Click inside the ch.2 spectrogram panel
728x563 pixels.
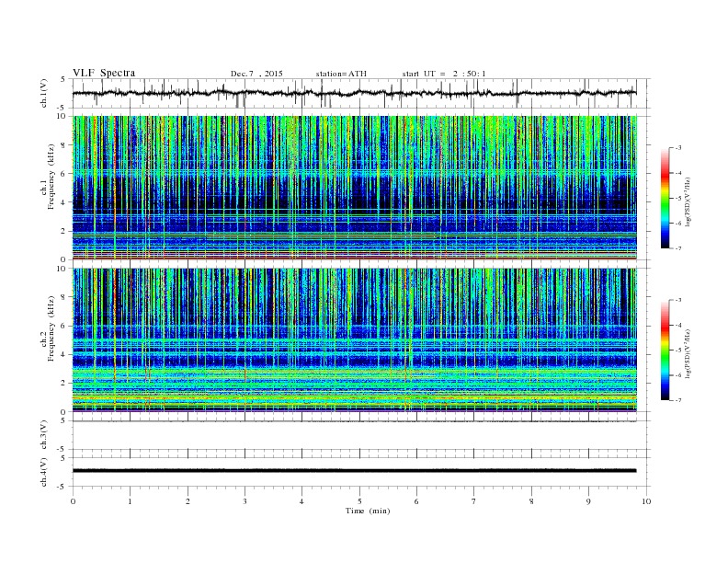[355, 340]
